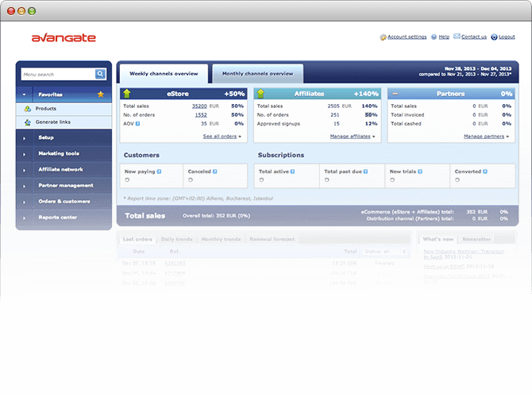The height and width of the screenshot is (397, 532).
Task: Click the Help question mark icon
Action: 434,37
